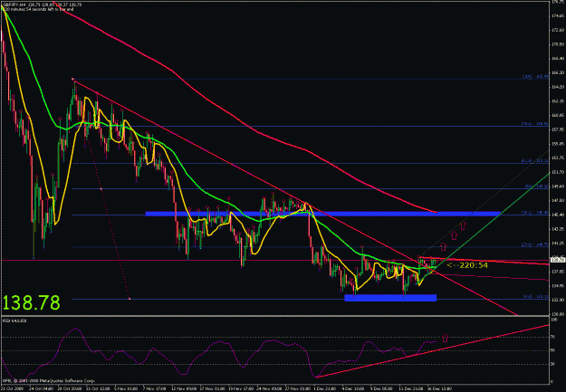Select the upper blue resistance rectangle
The image size is (566, 392).
coord(322,214)
